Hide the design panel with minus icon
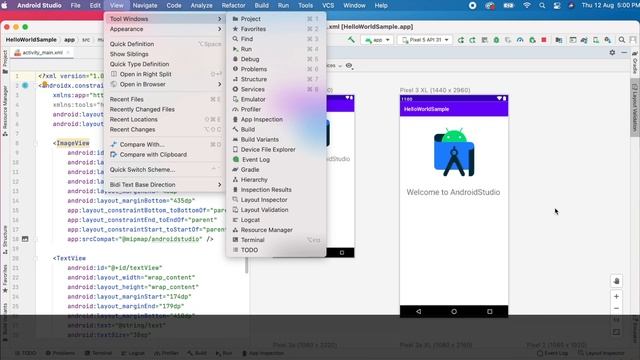 [x=624, y=53]
